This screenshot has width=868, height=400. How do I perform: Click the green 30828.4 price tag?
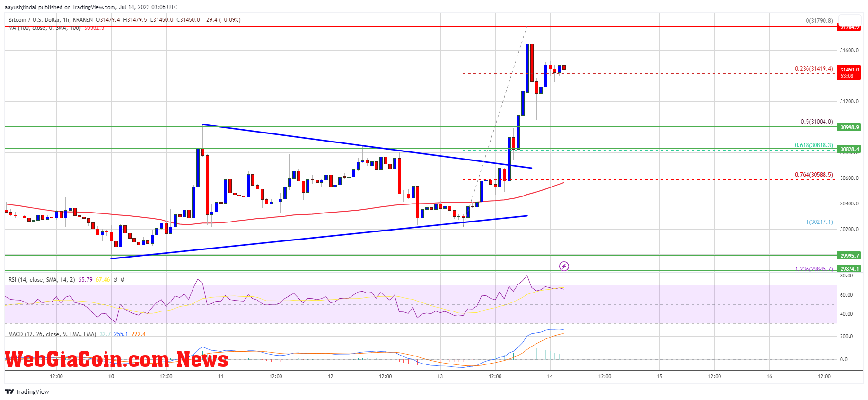click(x=849, y=149)
